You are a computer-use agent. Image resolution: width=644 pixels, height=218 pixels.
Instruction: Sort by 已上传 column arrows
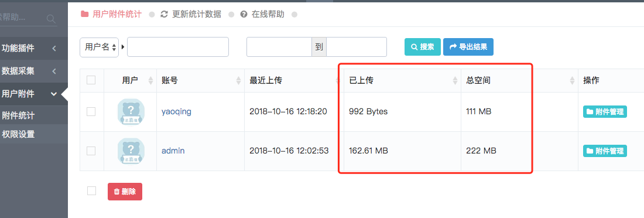[455, 81]
